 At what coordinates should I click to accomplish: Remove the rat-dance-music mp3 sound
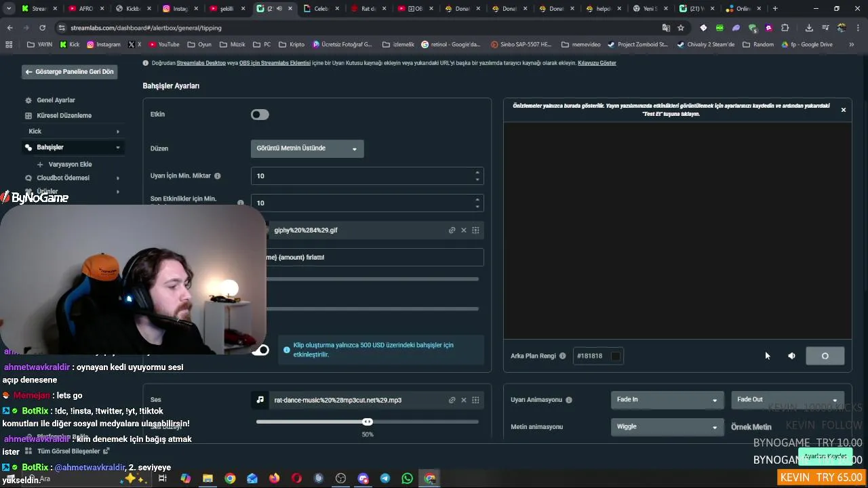click(464, 400)
